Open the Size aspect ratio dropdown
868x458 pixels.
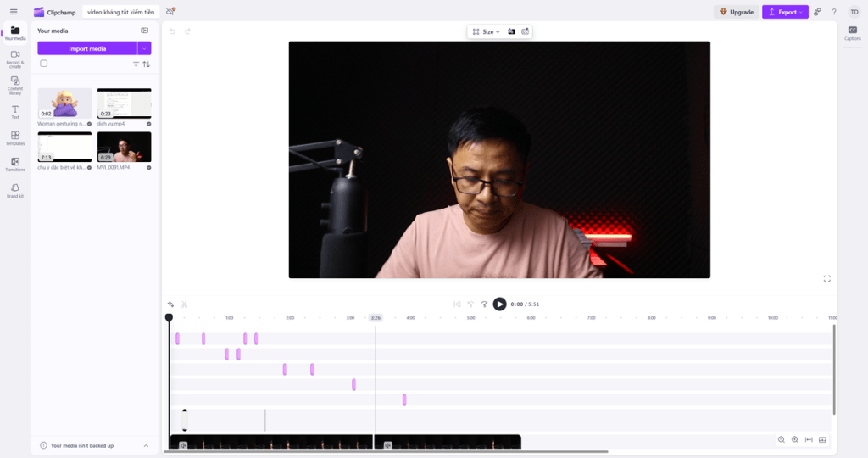pyautogui.click(x=486, y=31)
